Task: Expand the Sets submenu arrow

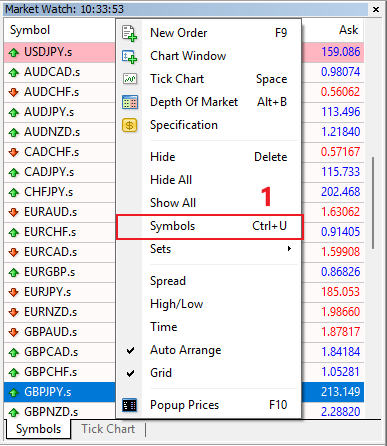Action: [289, 249]
